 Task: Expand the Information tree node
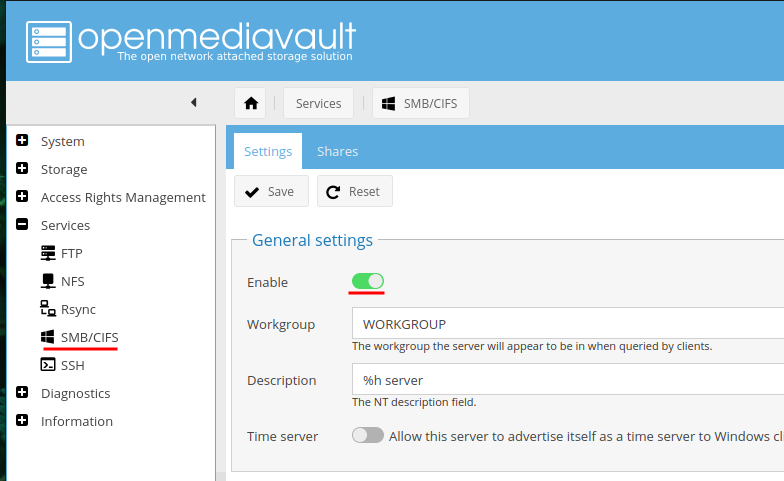pos(22,420)
